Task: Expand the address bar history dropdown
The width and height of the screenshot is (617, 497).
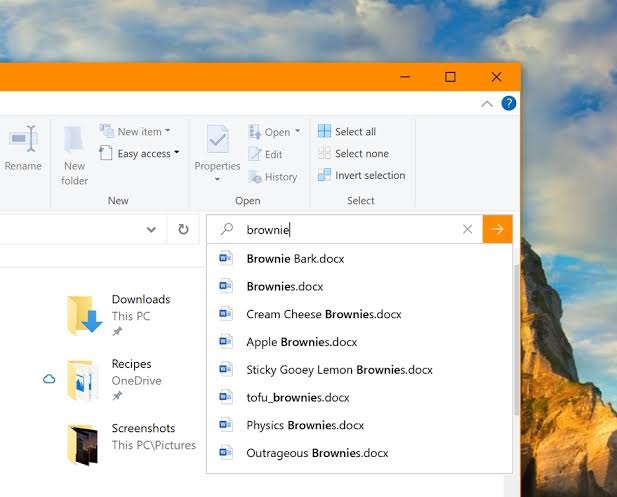Action: point(151,229)
